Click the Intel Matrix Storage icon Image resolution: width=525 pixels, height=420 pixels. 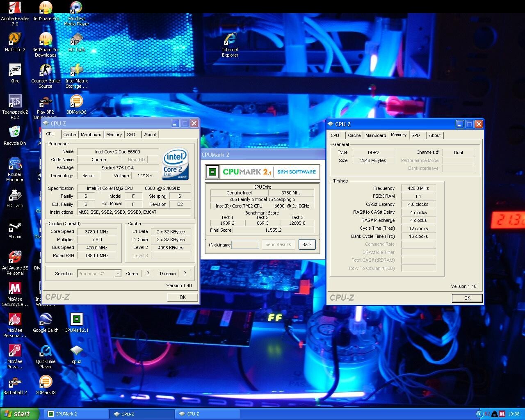click(76, 76)
